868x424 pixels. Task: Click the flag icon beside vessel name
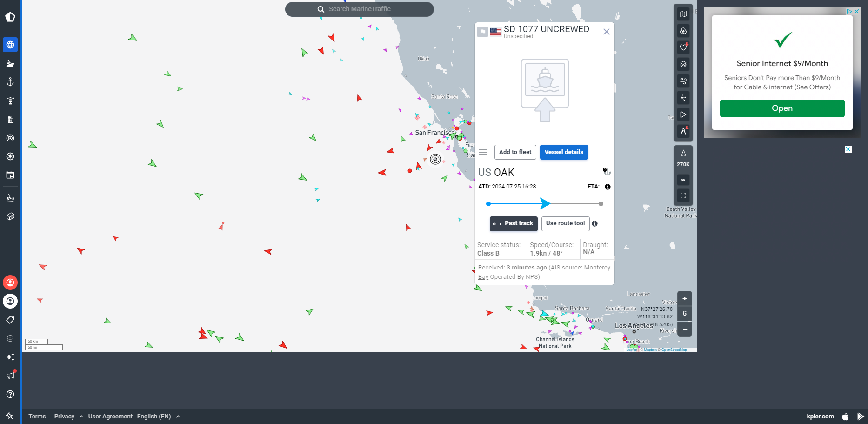[483, 32]
